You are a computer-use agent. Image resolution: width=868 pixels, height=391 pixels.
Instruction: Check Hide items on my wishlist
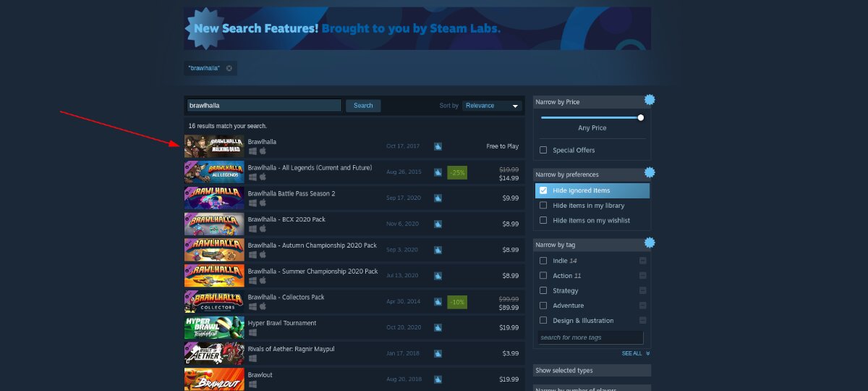tap(543, 220)
